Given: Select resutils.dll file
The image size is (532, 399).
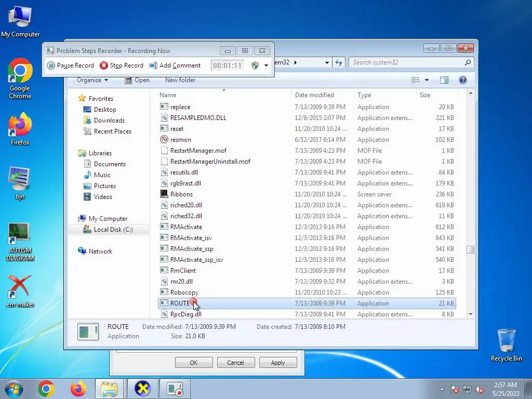Looking at the screenshot, I should click(307, 172).
